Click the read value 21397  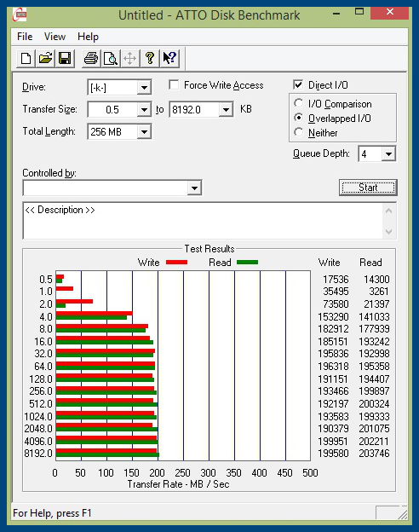pos(376,304)
